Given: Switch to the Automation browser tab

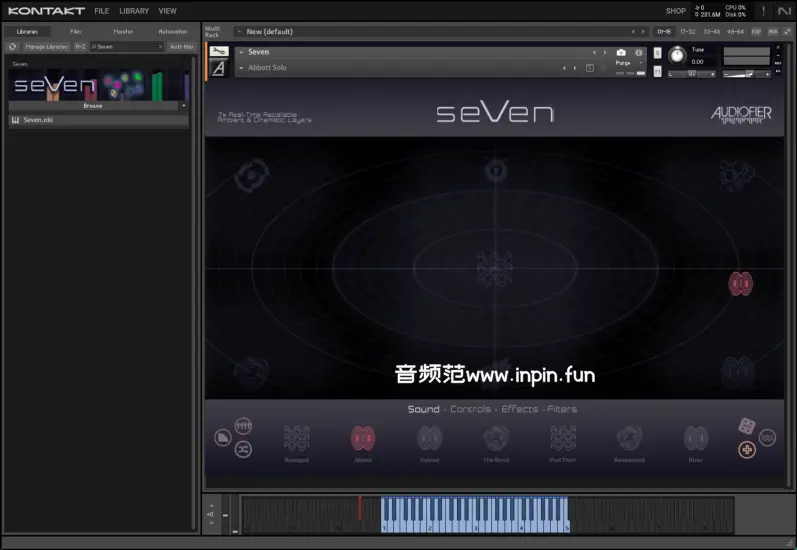Looking at the screenshot, I should [173, 32].
